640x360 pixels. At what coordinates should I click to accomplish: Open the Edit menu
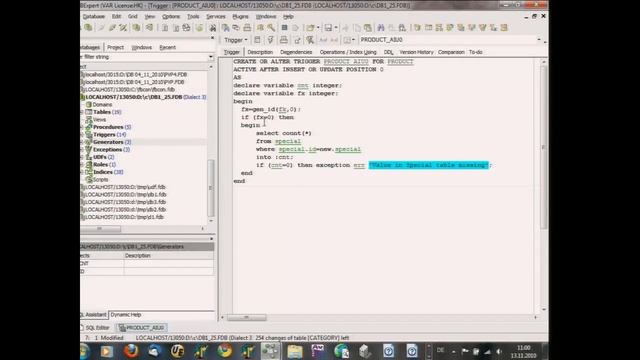(x=116, y=16)
